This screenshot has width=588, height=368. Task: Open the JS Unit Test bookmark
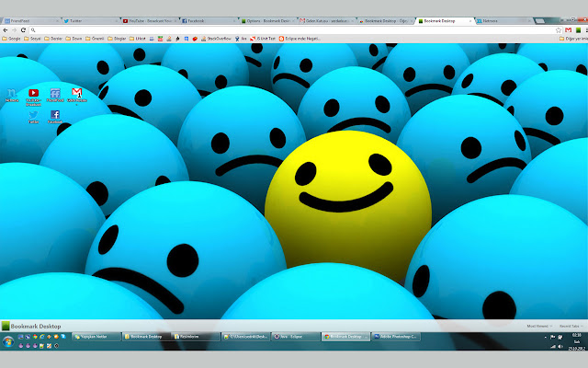(263, 39)
